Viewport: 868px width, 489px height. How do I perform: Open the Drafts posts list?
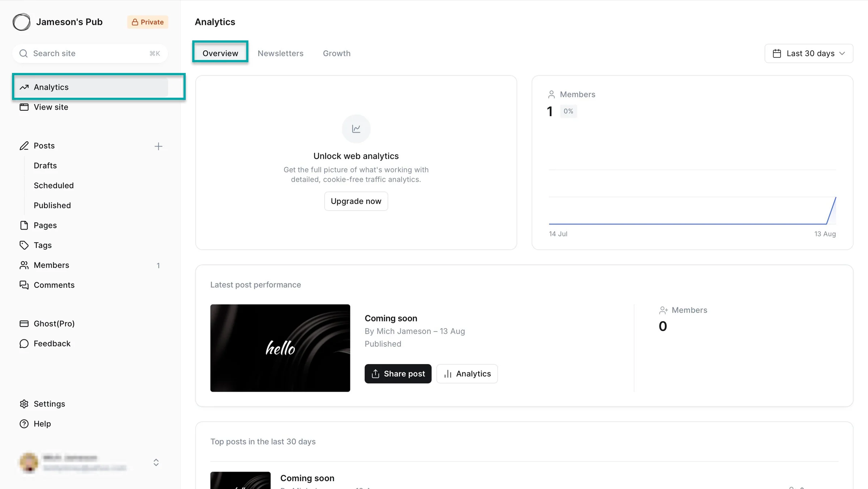pyautogui.click(x=45, y=165)
